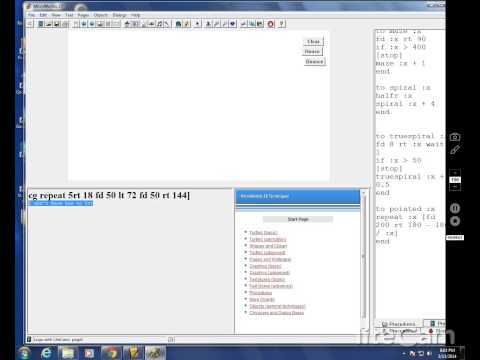Switch to the Procedures tab
The height and width of the screenshot is (360, 480).
(x=399, y=324)
